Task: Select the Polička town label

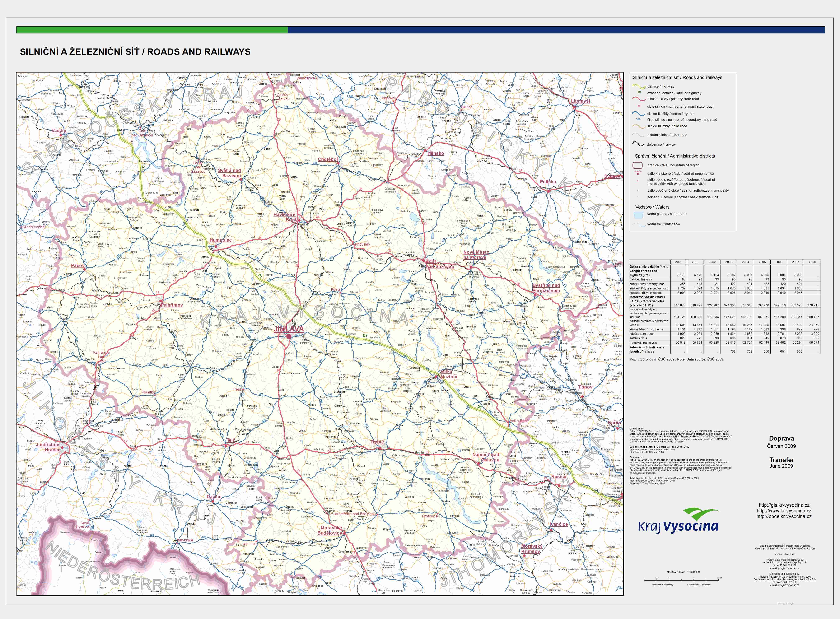Action: pyautogui.click(x=548, y=182)
